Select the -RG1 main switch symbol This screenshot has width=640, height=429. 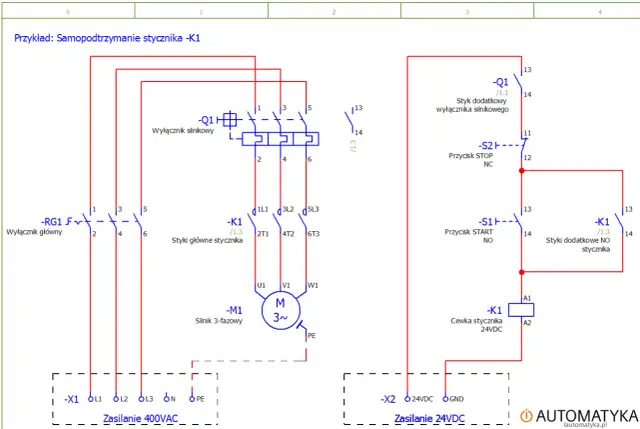[117, 221]
